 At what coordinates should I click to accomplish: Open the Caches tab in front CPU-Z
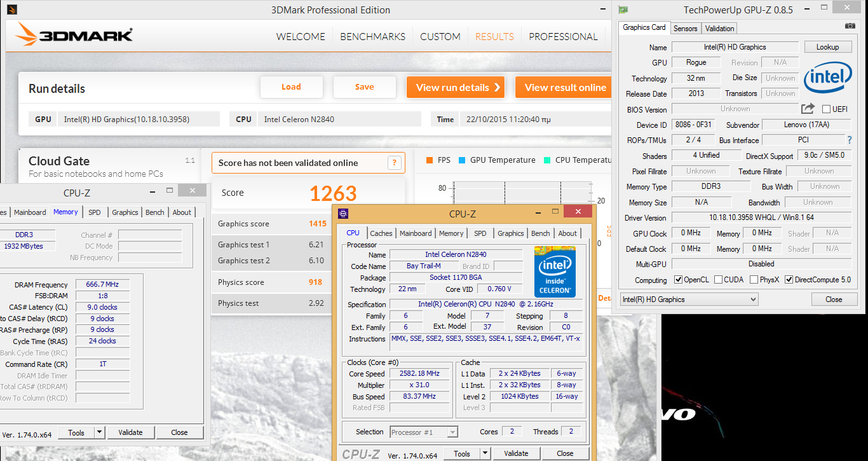(381, 233)
